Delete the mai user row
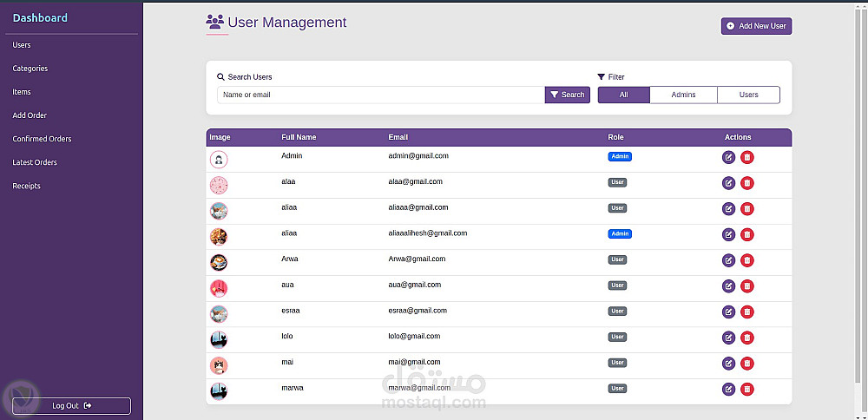This screenshot has width=868, height=420. [747, 364]
